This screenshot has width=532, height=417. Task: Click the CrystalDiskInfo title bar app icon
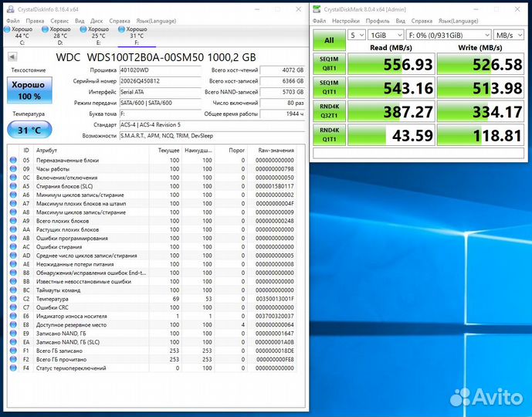point(11,9)
